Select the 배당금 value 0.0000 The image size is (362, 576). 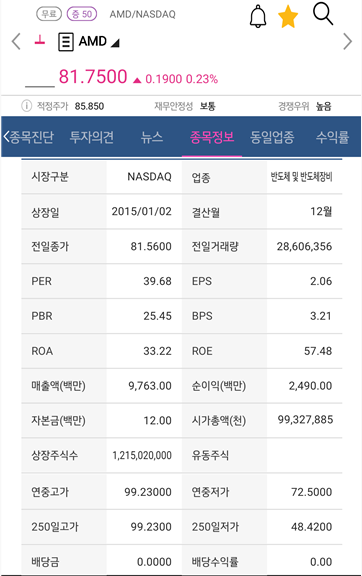(x=154, y=562)
